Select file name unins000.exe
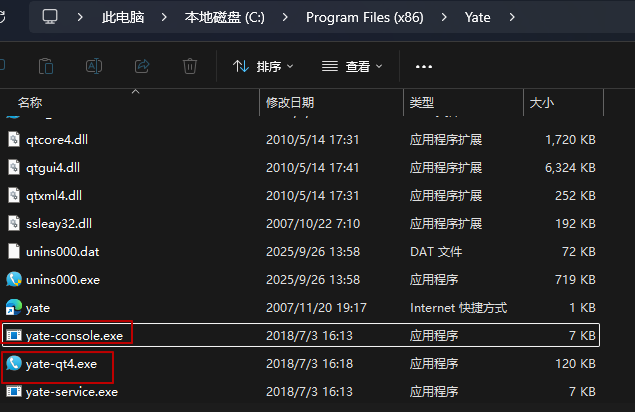Image resolution: width=635 pixels, height=412 pixels. pyautogui.click(x=63, y=280)
